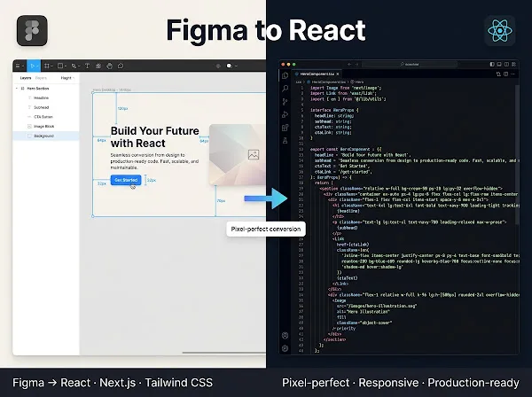Image resolution: width=532 pixels, height=397 pixels.
Task: Click the multiplayer tools icon in Figma toolbar
Action: pos(218,66)
